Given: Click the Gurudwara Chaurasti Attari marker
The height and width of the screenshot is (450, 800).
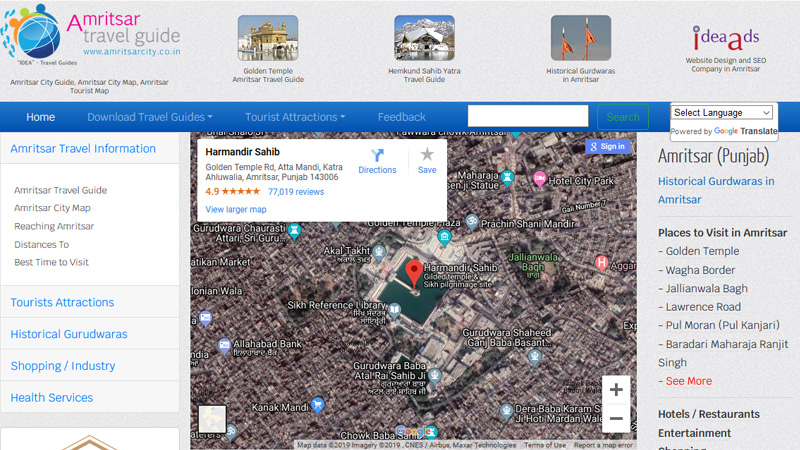Looking at the screenshot, I should 294,231.
